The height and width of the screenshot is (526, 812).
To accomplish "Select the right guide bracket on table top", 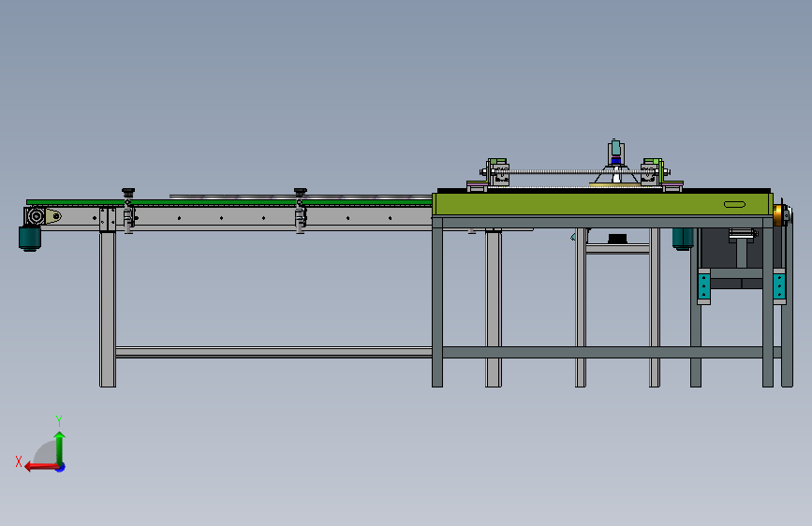I will pos(661,174).
